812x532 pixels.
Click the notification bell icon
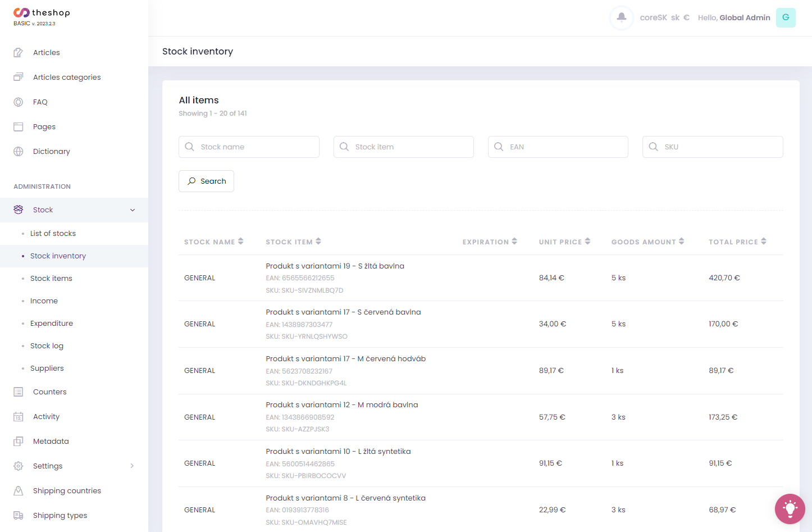tap(622, 17)
